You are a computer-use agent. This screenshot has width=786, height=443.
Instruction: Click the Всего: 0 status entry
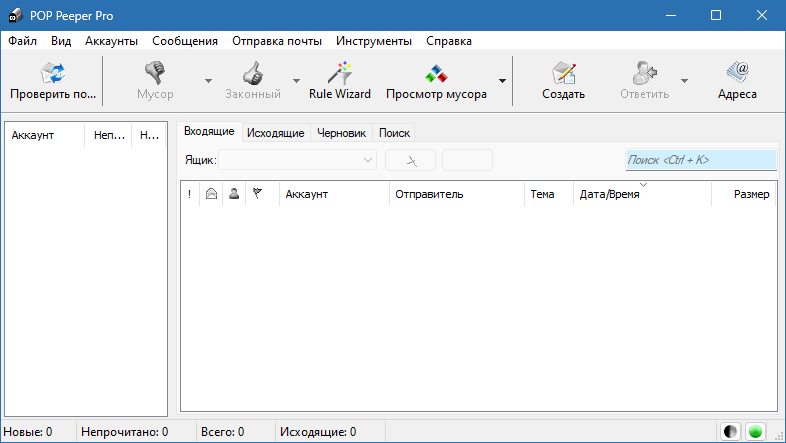click(x=223, y=432)
